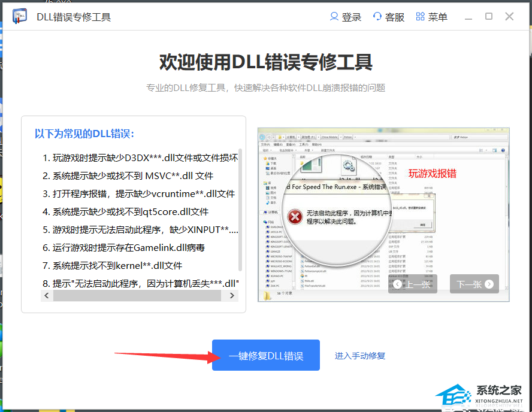This screenshot has width=532, height=412.
Task: Click the 一键修复DLL错误 repair button
Action: pyautogui.click(x=265, y=355)
